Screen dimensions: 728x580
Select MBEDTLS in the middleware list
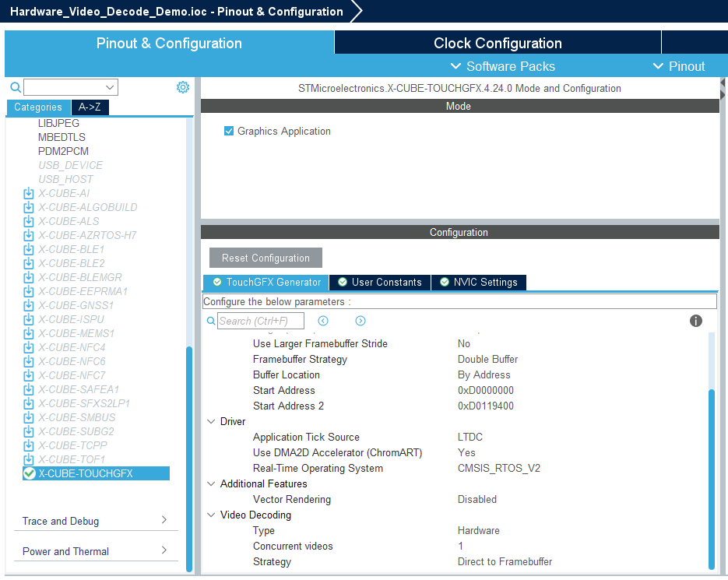(62, 137)
